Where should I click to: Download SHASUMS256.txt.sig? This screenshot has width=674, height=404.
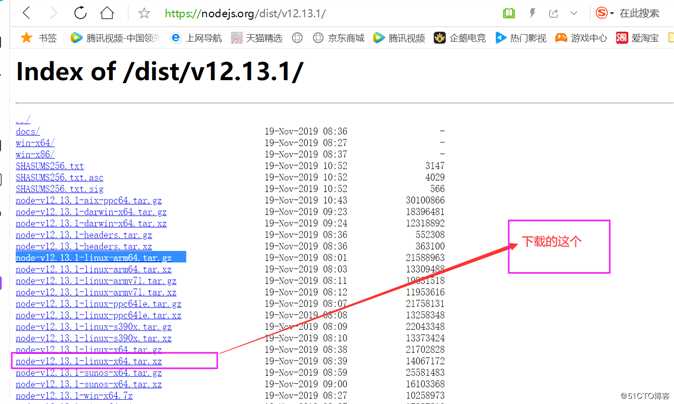[x=59, y=189]
